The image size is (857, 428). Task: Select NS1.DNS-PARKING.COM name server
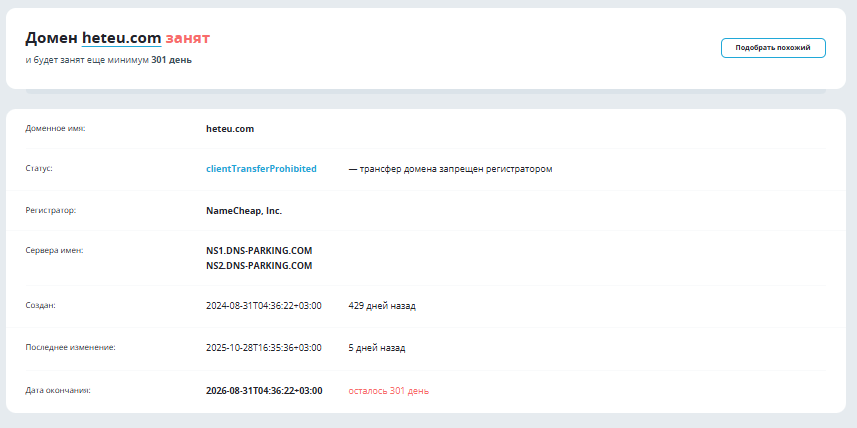pyautogui.click(x=259, y=251)
